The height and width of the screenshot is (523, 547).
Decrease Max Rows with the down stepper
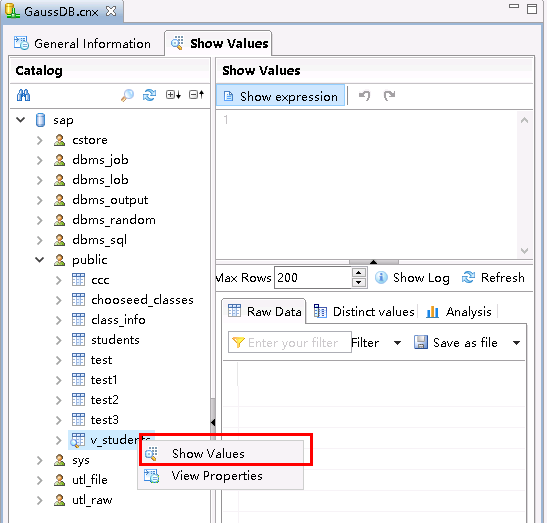(359, 283)
